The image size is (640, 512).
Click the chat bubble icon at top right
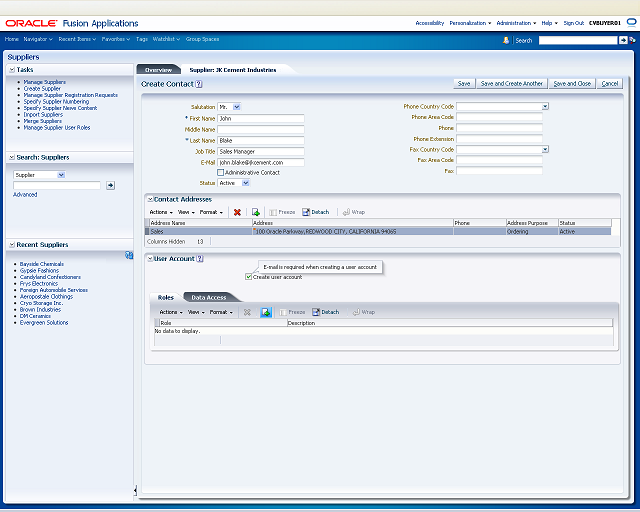coord(631,22)
